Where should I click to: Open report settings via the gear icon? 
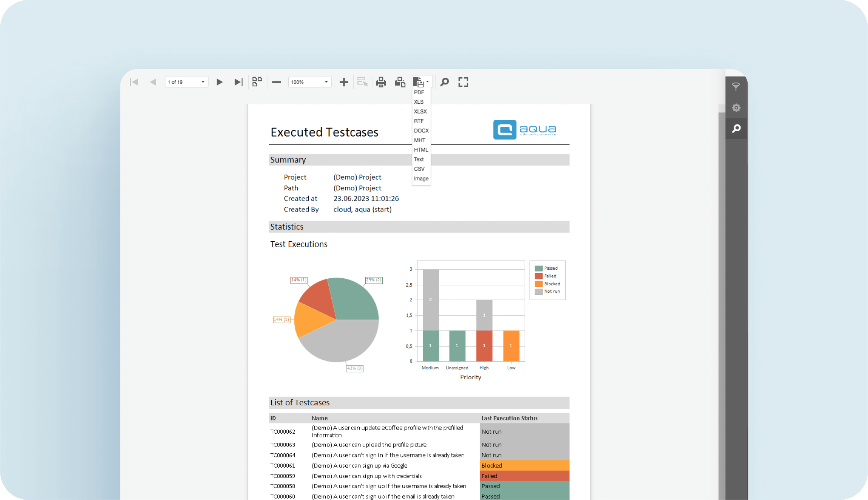736,107
